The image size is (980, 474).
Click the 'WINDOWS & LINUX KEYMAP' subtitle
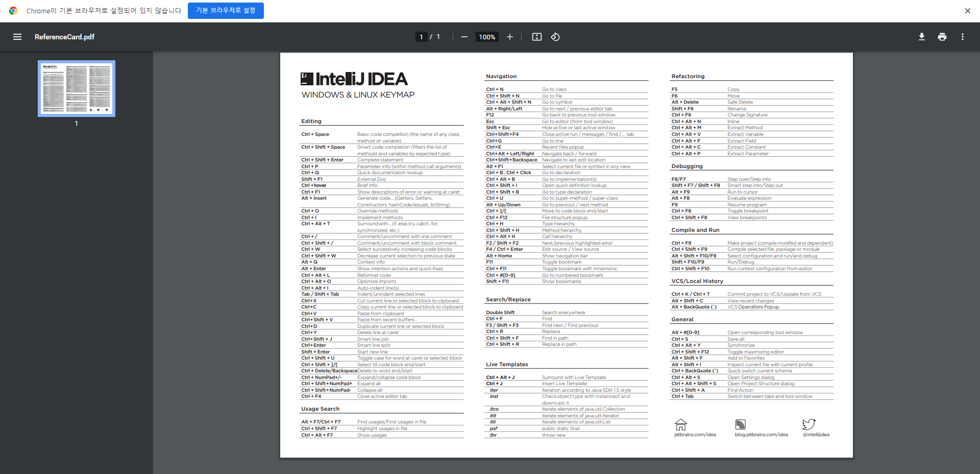pos(358,95)
